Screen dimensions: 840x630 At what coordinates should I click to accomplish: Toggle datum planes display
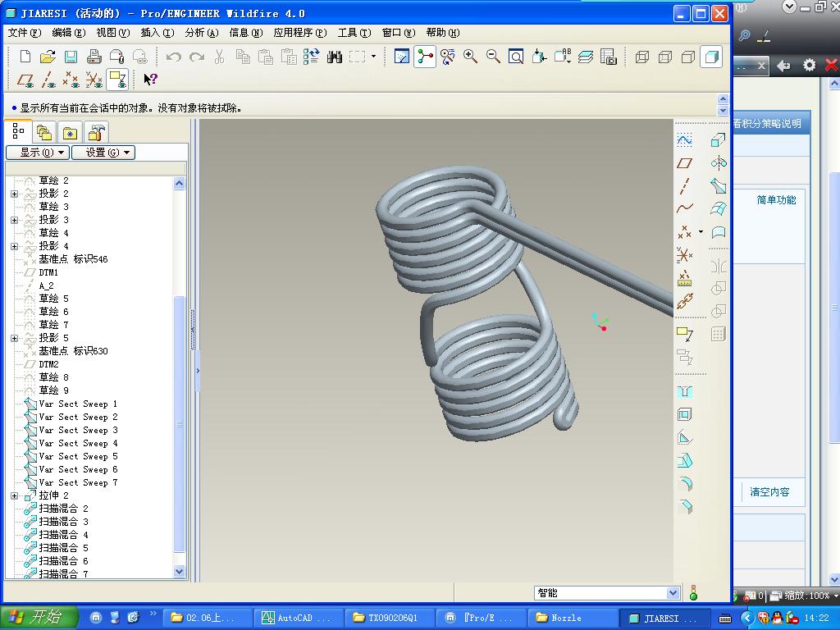tap(25, 80)
